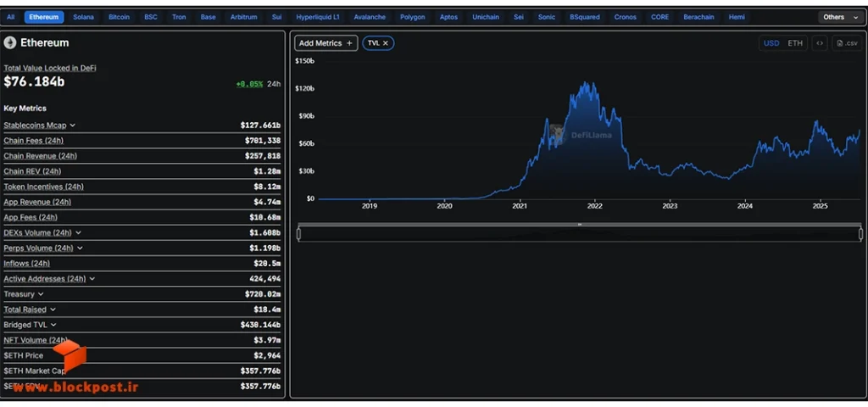Select the Polygon chain tab
This screenshot has height=407, width=868.
coord(413,17)
